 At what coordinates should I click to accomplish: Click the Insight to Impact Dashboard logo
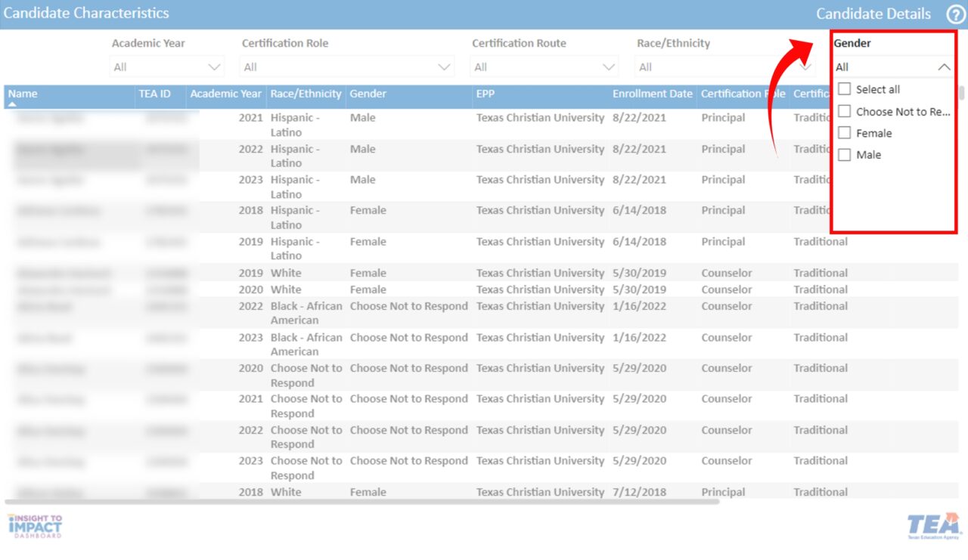[x=35, y=526]
